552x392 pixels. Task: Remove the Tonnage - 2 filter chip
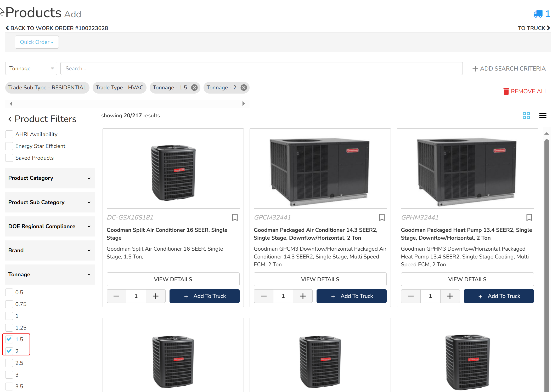pyautogui.click(x=244, y=88)
